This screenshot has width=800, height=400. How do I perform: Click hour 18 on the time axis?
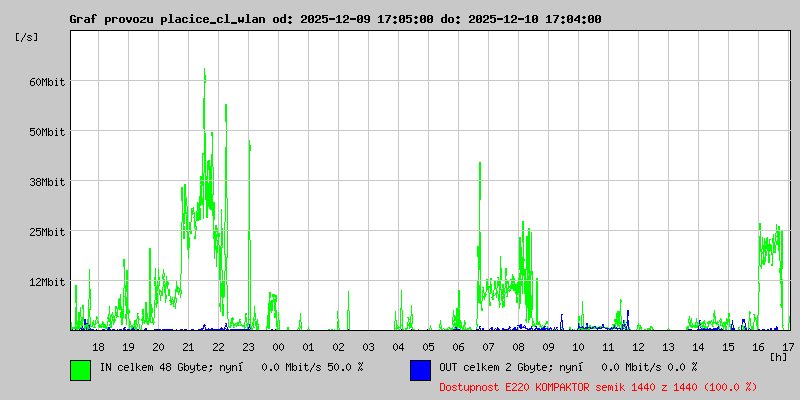pyautogui.click(x=98, y=346)
